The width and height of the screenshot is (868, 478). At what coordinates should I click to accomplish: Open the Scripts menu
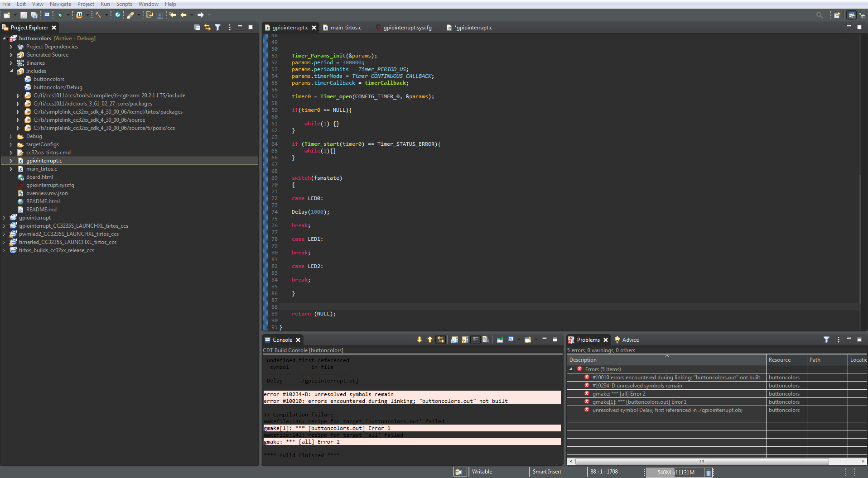124,4
